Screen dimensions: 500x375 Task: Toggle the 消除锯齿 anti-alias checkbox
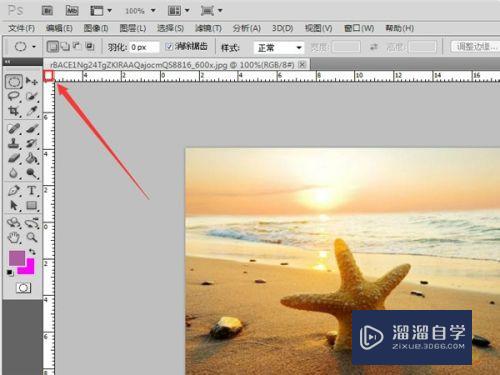click(x=169, y=47)
